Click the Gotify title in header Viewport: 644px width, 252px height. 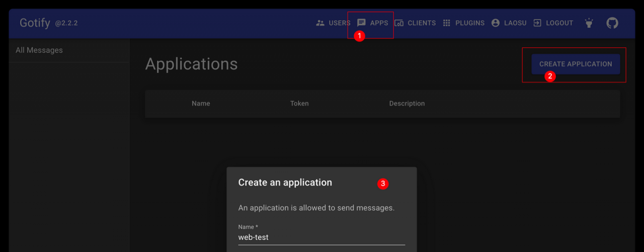pyautogui.click(x=35, y=23)
